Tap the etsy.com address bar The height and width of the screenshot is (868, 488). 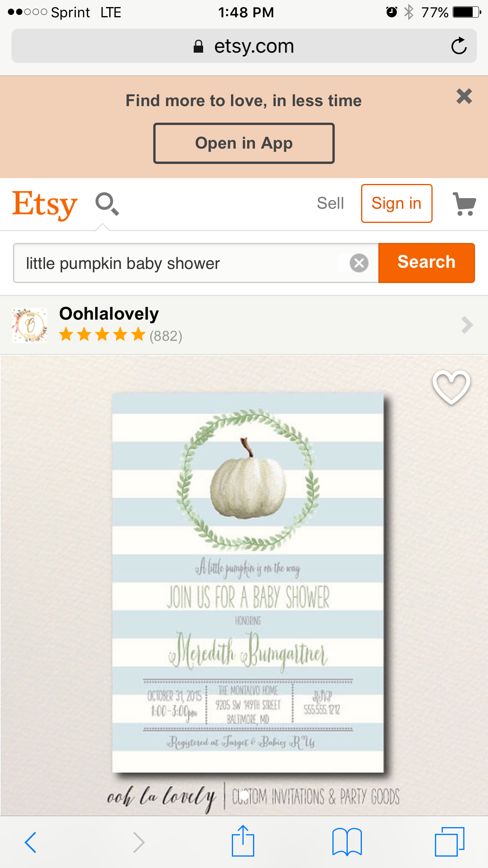[x=244, y=46]
